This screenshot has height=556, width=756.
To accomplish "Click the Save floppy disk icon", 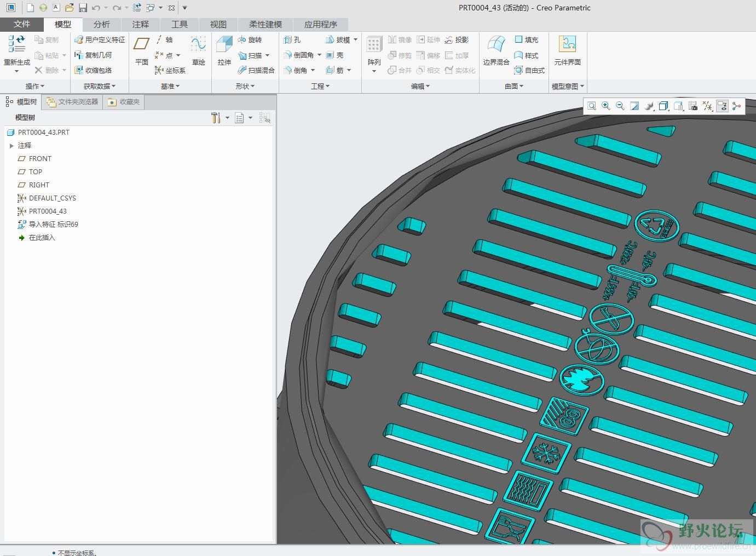I will [83, 8].
